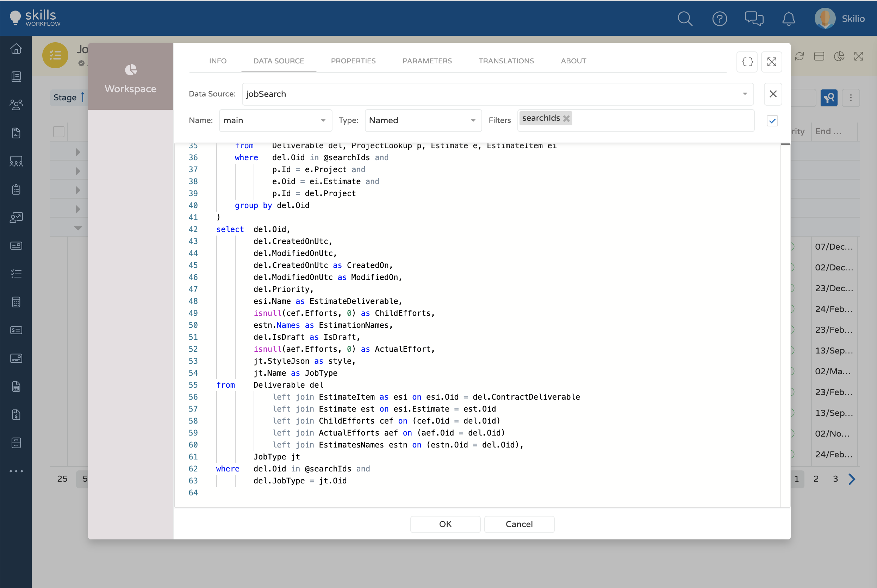This screenshot has height=588, width=877.
Task: Switch to the PARAMETERS tab
Action: (x=427, y=61)
